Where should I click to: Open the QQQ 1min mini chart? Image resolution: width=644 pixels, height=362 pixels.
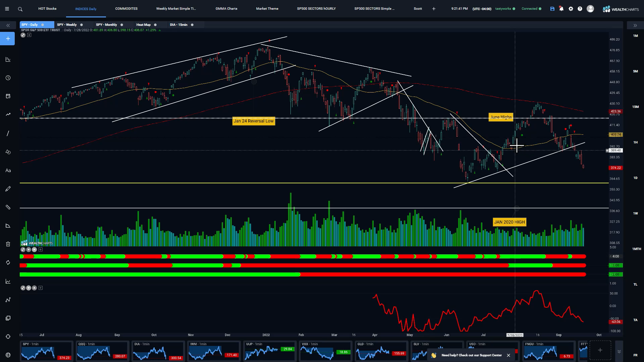tap(102, 351)
